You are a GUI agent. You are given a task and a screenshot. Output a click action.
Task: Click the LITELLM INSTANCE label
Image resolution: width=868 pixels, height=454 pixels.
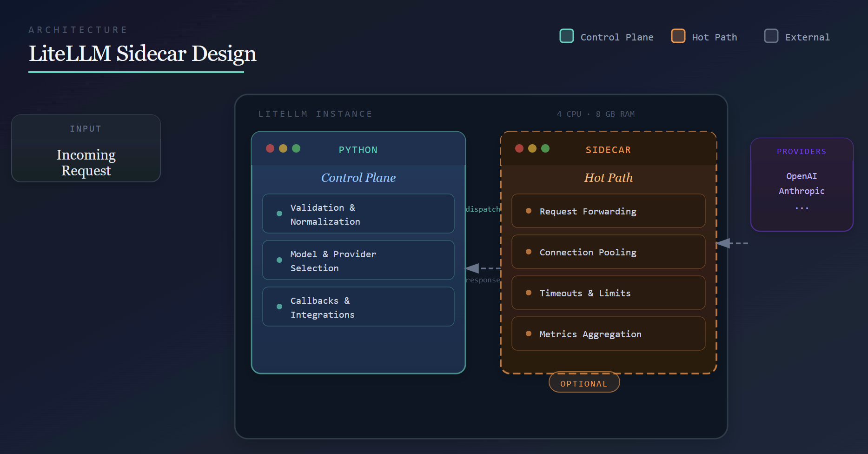[315, 114]
